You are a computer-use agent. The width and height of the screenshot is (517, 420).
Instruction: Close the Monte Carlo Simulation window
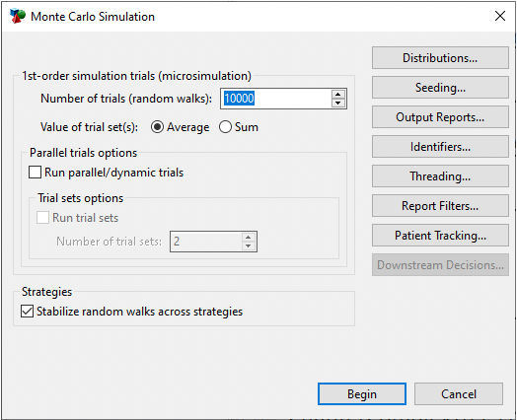(500, 16)
